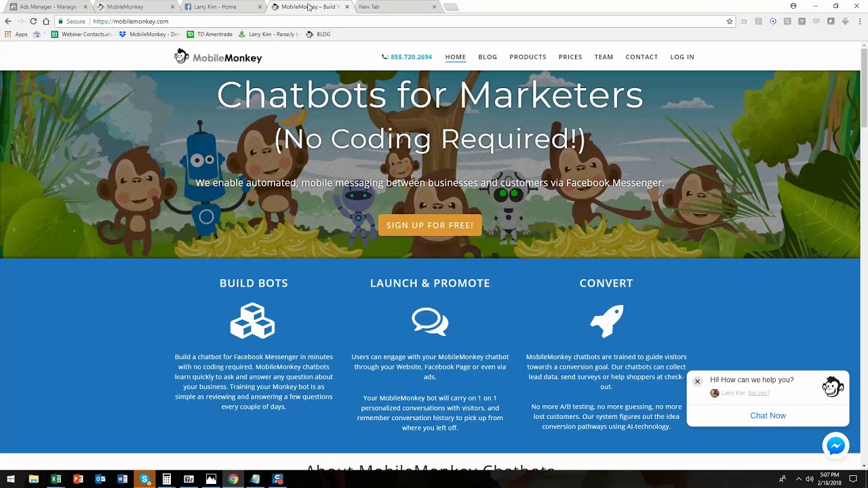Click the Chrome icon in the taskbar
Viewport: 868px width, 488px height.
point(233,479)
